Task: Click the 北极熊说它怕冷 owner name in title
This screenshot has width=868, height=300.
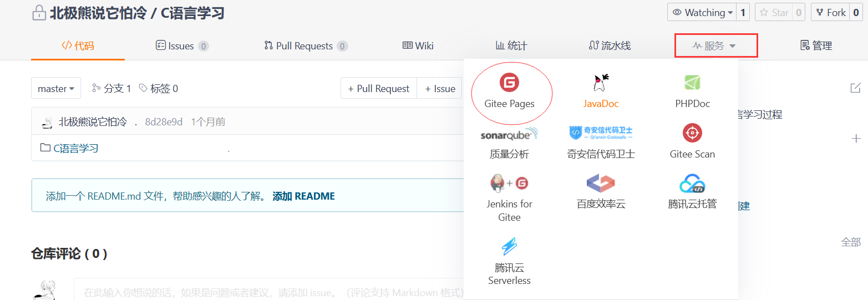Action: [x=98, y=13]
